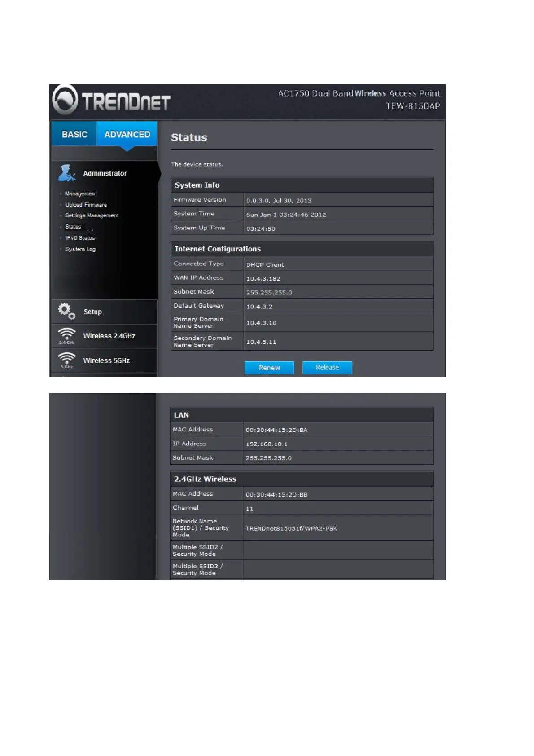The width and height of the screenshot is (534, 756).
Task: Click the Setup gears icon
Action: [x=66, y=311]
